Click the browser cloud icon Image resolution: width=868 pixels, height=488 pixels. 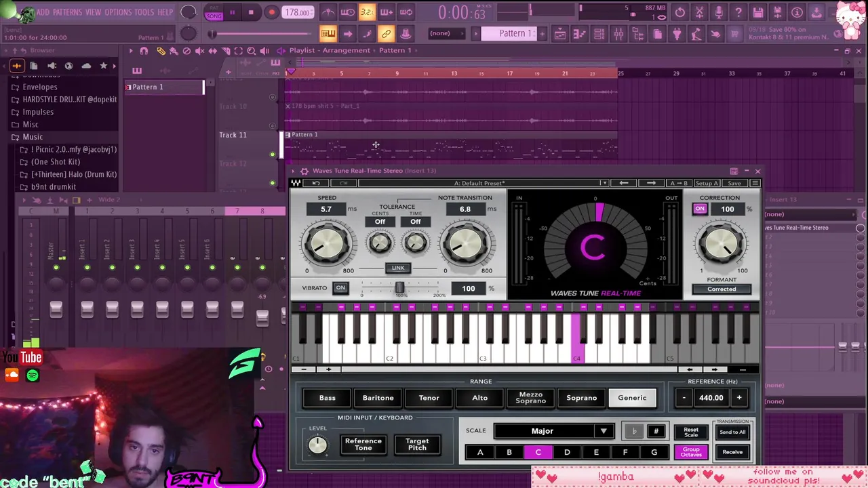(x=86, y=66)
